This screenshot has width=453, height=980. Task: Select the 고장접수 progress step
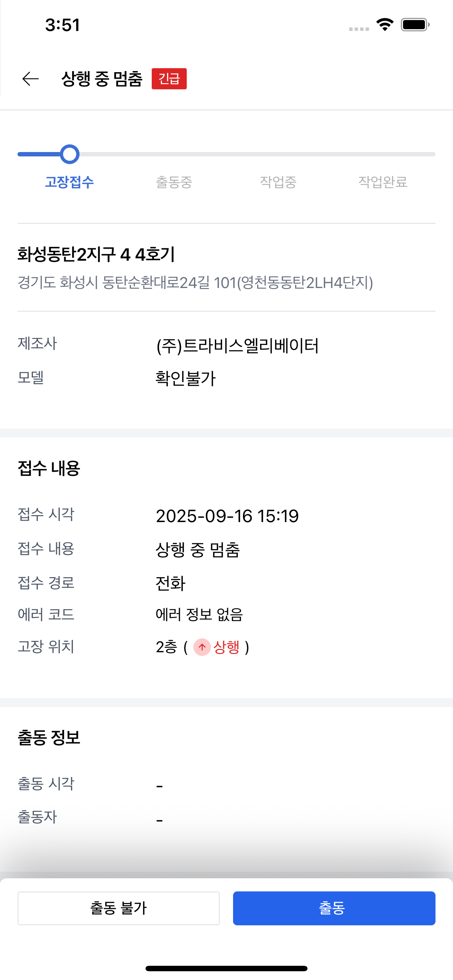(x=69, y=182)
